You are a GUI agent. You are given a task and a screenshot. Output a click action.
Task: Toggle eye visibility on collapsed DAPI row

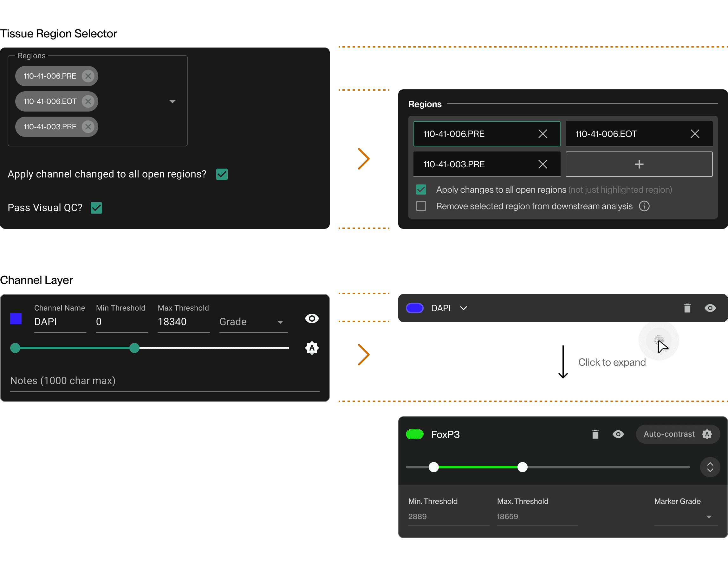pyautogui.click(x=710, y=308)
